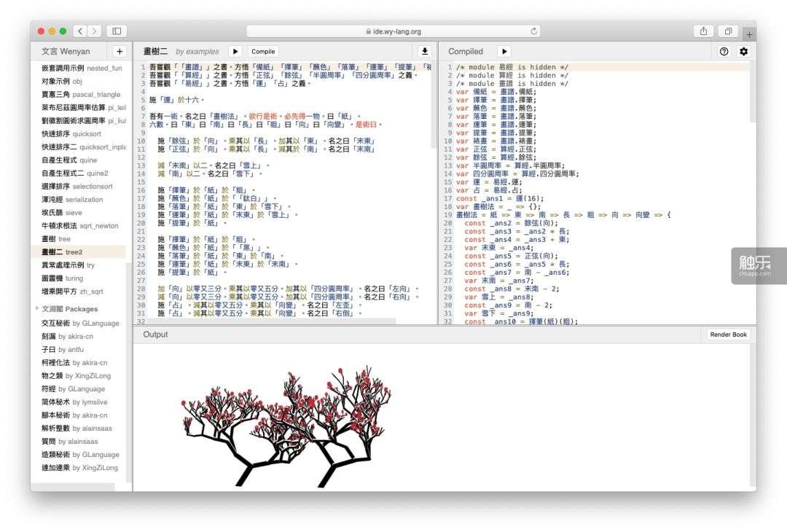Viewport: 787px width, 532px height.
Task: Click the download icon in editor header
Action: pos(426,52)
